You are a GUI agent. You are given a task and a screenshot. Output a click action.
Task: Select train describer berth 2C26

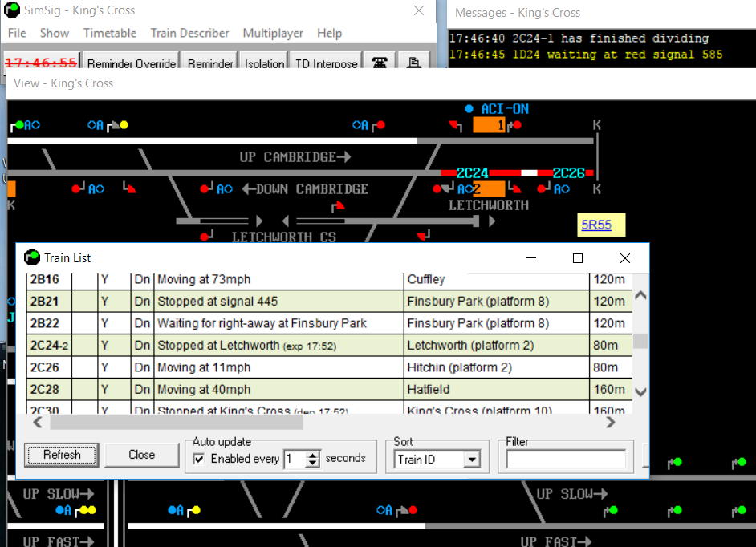[568, 173]
